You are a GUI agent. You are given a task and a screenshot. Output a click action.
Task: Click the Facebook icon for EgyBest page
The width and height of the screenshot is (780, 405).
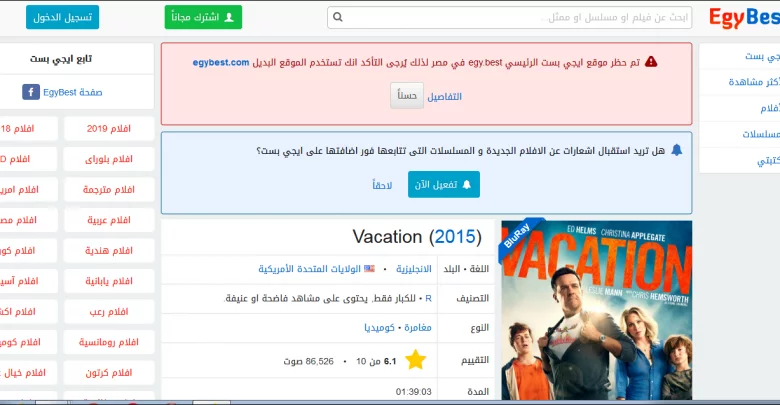(x=31, y=92)
